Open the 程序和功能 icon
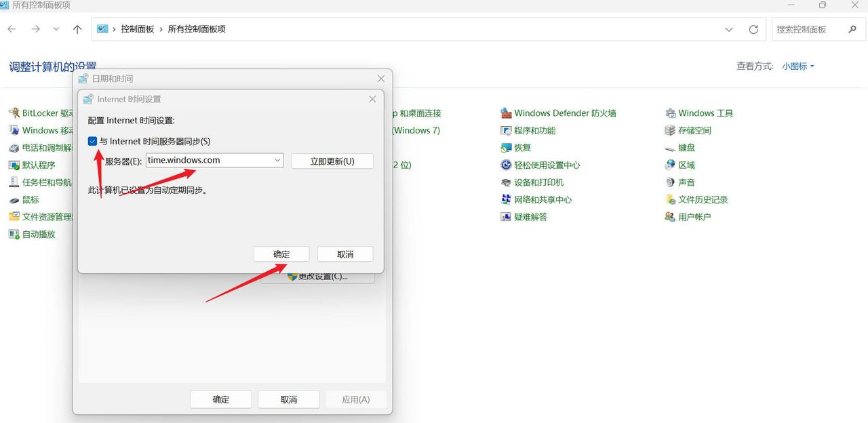The image size is (868, 423). click(x=506, y=130)
